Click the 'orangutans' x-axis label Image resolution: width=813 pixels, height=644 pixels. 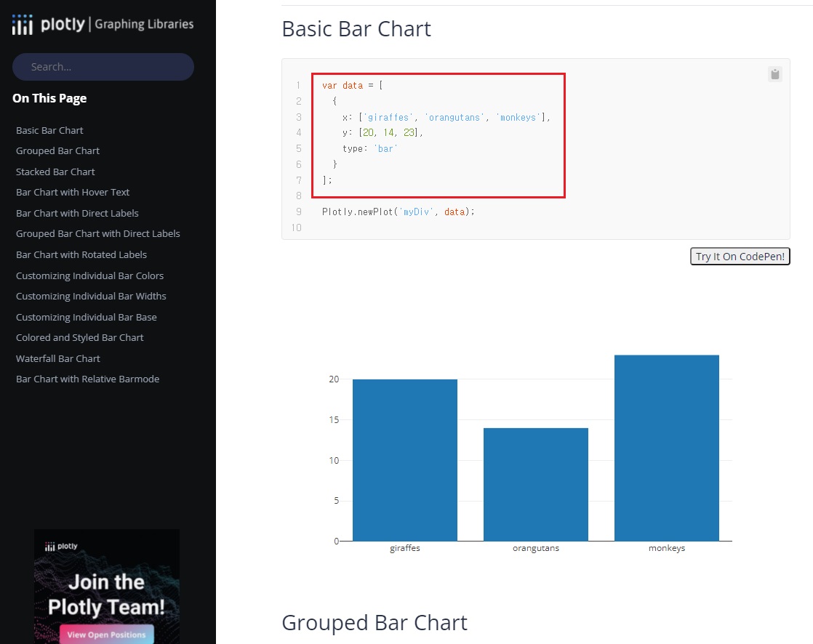[x=536, y=548]
